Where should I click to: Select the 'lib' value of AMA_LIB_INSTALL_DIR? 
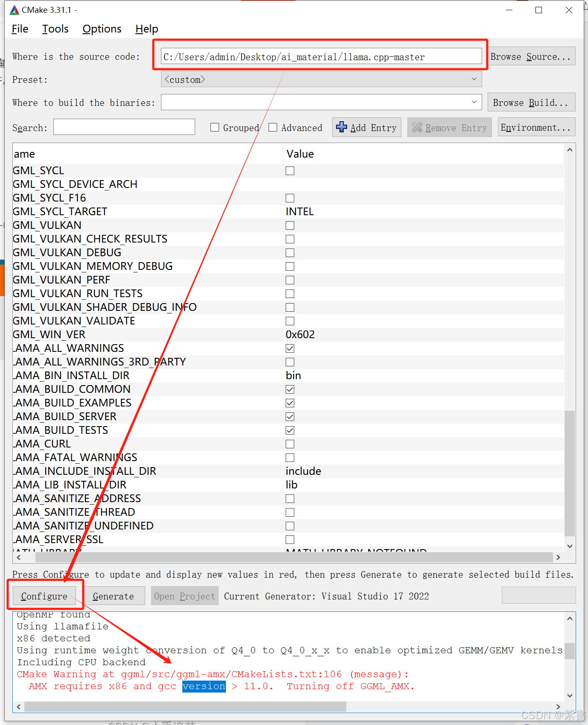click(292, 485)
